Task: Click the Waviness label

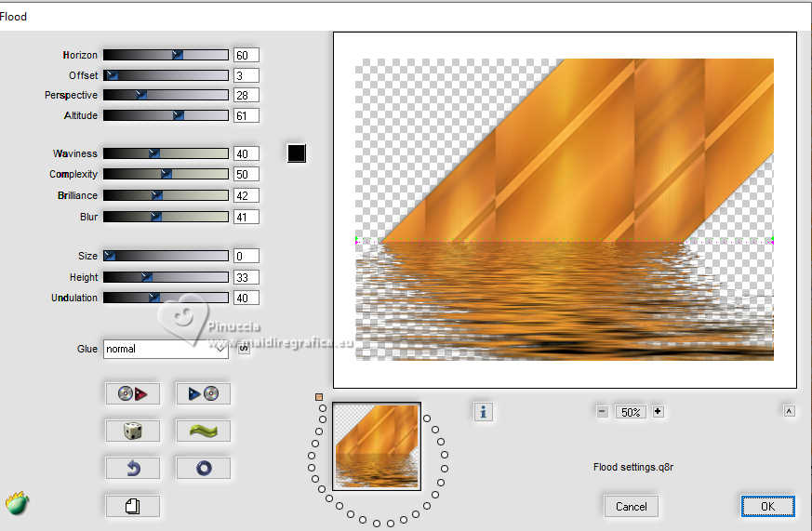Action: click(x=74, y=153)
